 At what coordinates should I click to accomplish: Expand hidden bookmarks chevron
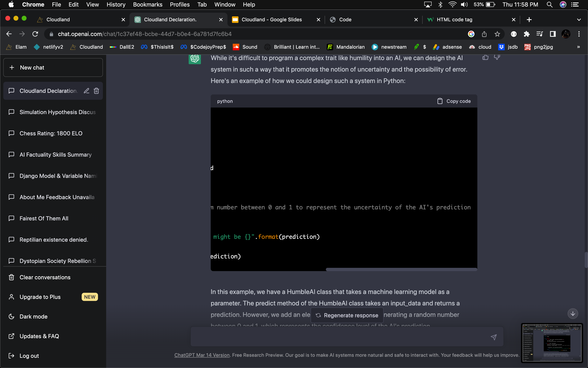pos(579,47)
